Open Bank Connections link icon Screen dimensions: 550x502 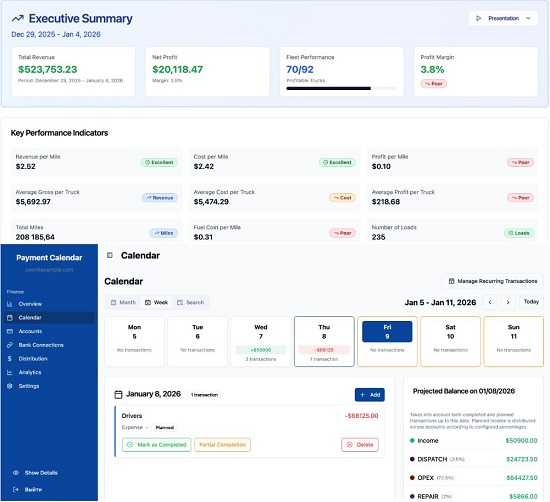coord(10,345)
